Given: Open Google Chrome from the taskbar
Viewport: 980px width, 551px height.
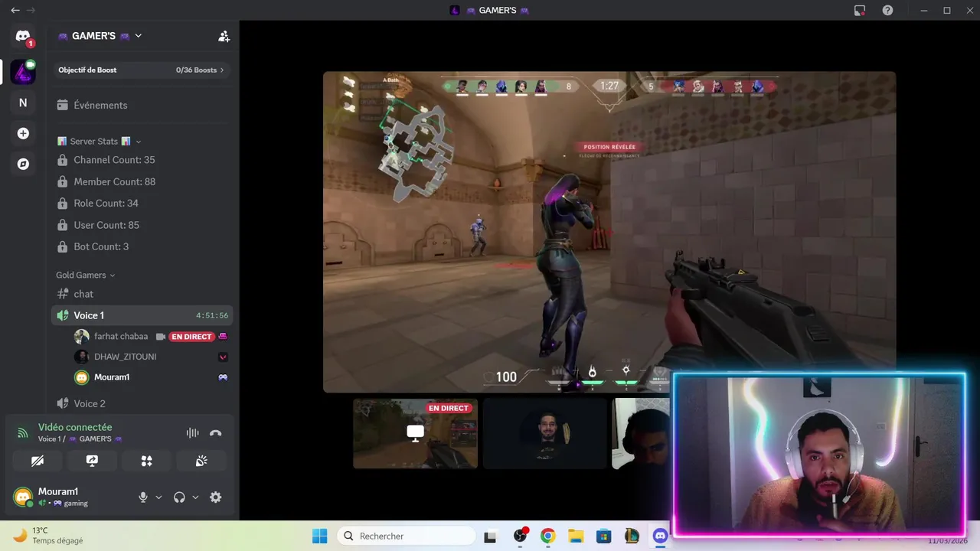Looking at the screenshot, I should pos(547,536).
